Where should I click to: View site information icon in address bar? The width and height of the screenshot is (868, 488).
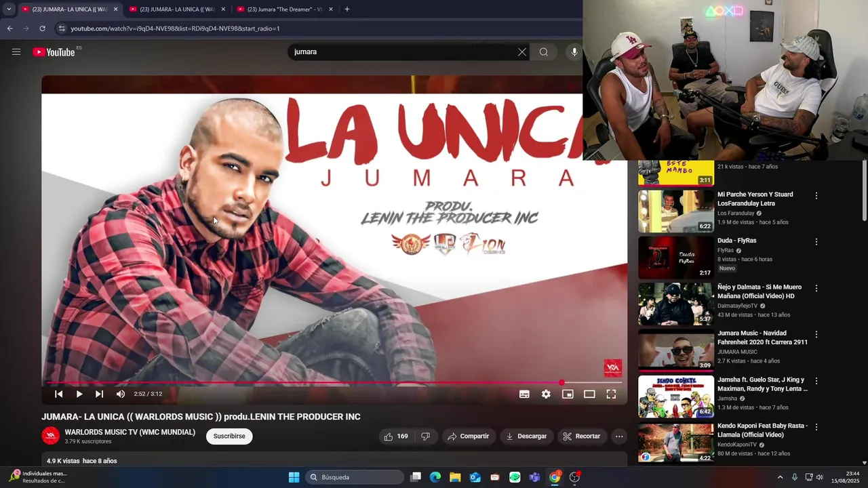pos(62,28)
